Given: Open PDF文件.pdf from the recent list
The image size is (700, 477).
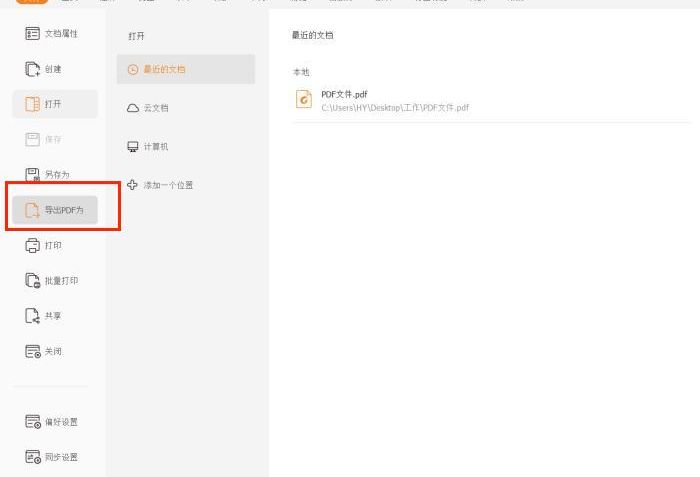Looking at the screenshot, I should (x=344, y=94).
